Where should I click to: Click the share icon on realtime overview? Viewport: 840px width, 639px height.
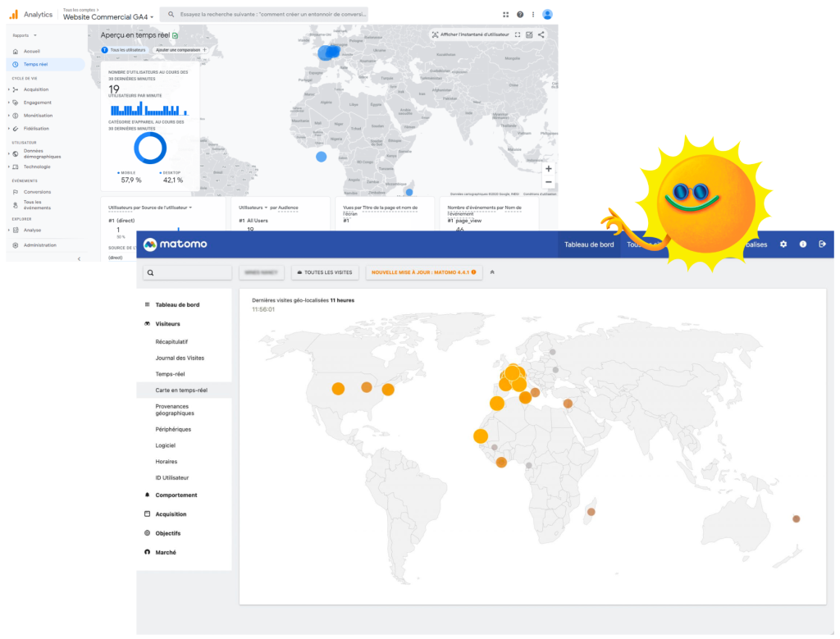[x=541, y=34]
